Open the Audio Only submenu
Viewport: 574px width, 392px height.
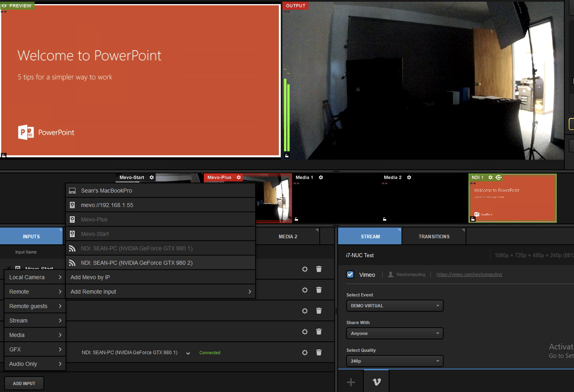[x=35, y=364]
